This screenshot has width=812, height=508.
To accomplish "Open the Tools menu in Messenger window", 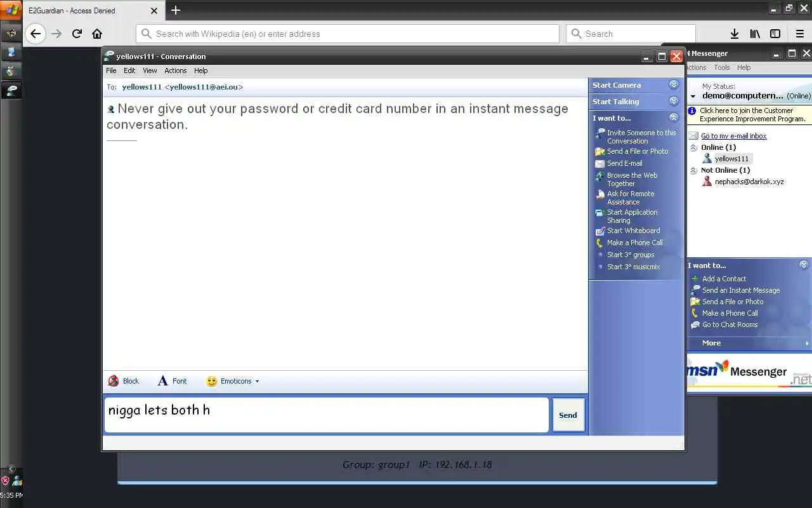I will (722, 67).
